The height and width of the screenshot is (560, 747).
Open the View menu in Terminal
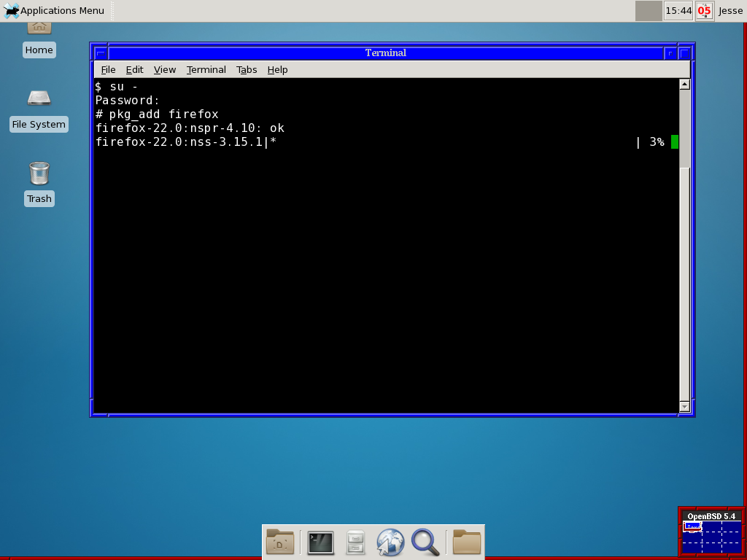click(165, 69)
